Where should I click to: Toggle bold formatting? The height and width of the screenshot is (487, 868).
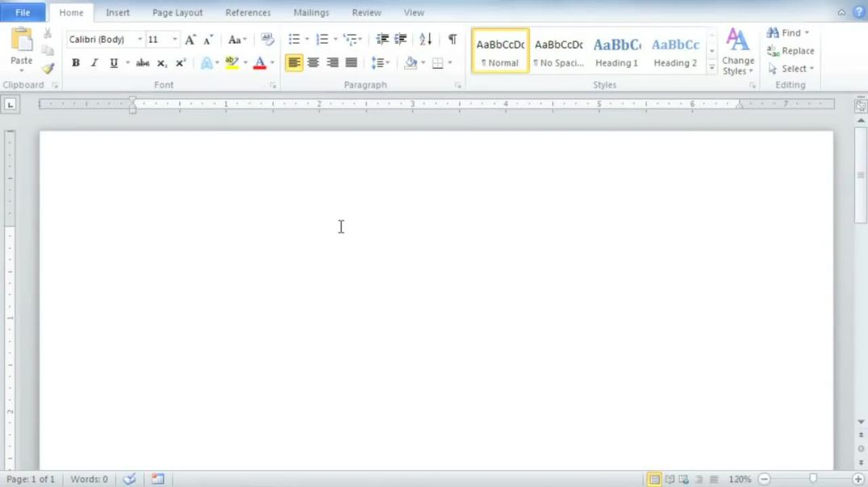[x=76, y=63]
